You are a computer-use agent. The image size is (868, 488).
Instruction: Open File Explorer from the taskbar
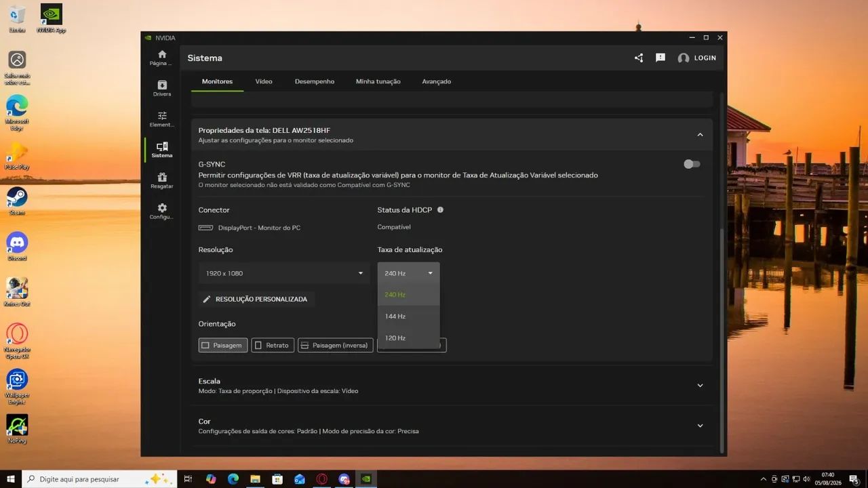[x=255, y=479]
